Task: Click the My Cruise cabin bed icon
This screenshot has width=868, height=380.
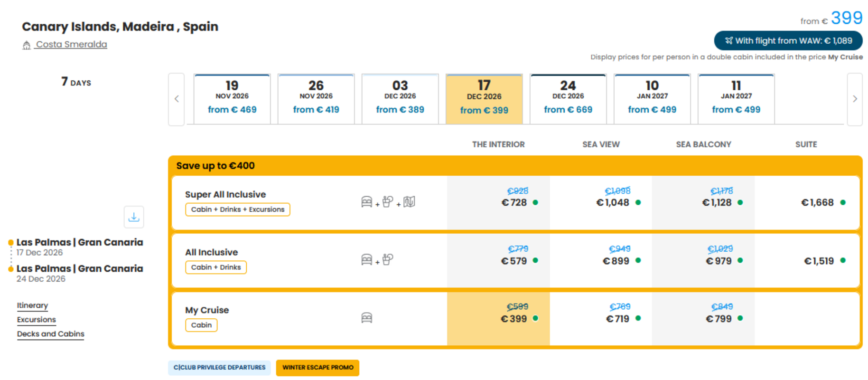Action: click(x=367, y=318)
